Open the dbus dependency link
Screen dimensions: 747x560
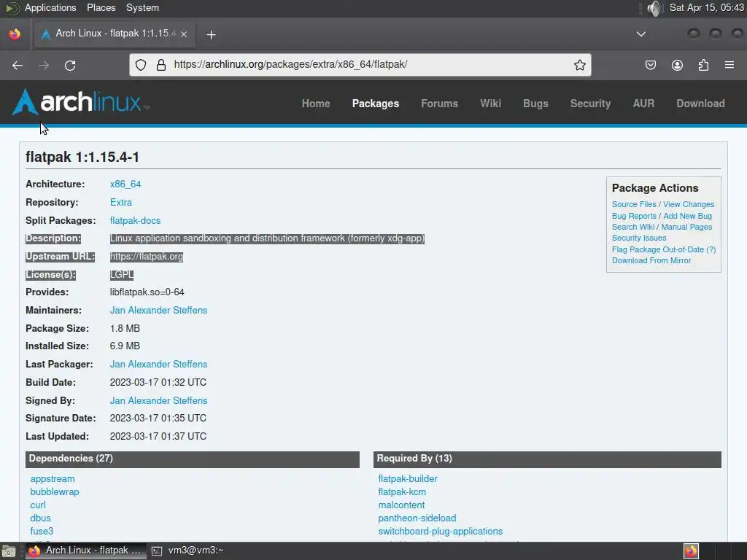41,518
